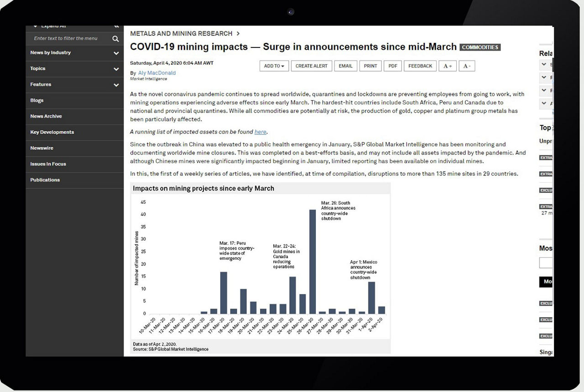
Task: Click the Mar. 26 tallest chart bar
Action: (x=313, y=262)
